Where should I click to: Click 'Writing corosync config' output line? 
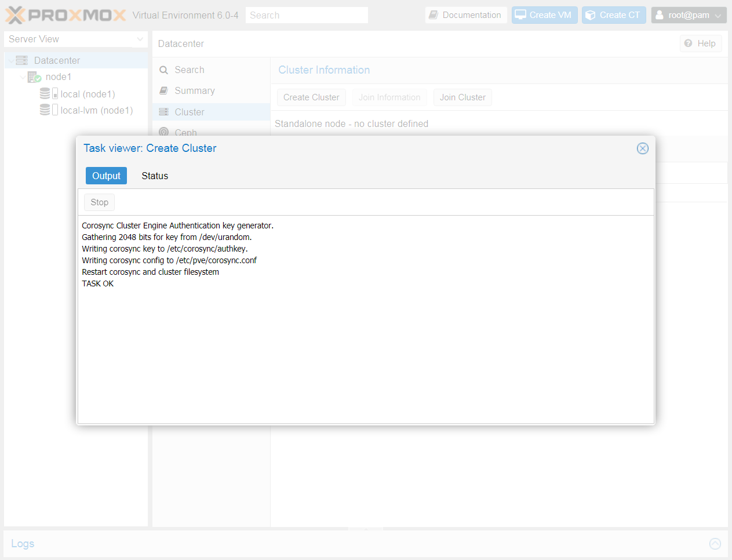(x=169, y=260)
